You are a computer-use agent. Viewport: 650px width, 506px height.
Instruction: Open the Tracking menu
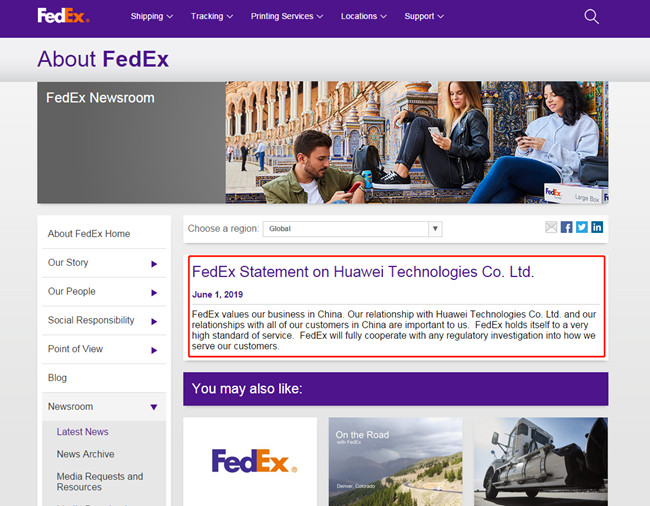[212, 16]
